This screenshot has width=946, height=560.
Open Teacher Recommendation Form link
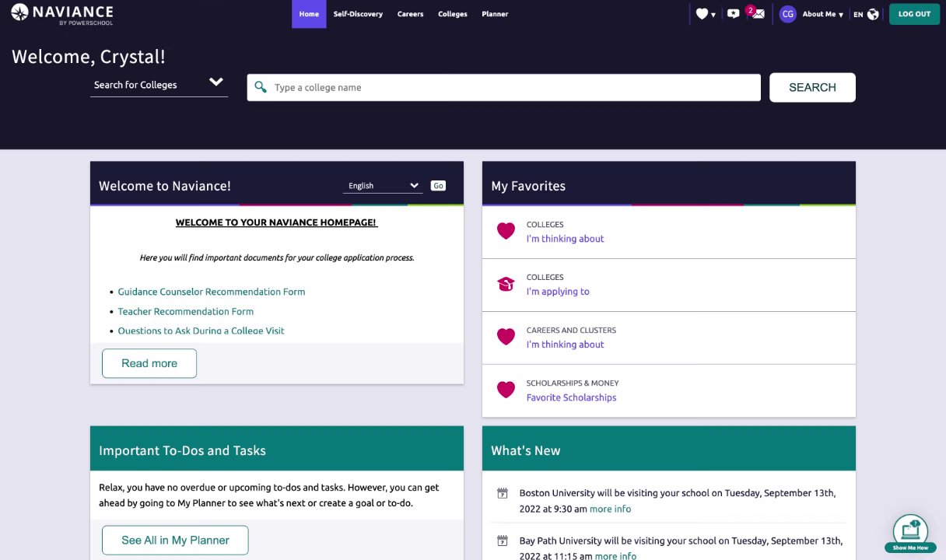(186, 311)
